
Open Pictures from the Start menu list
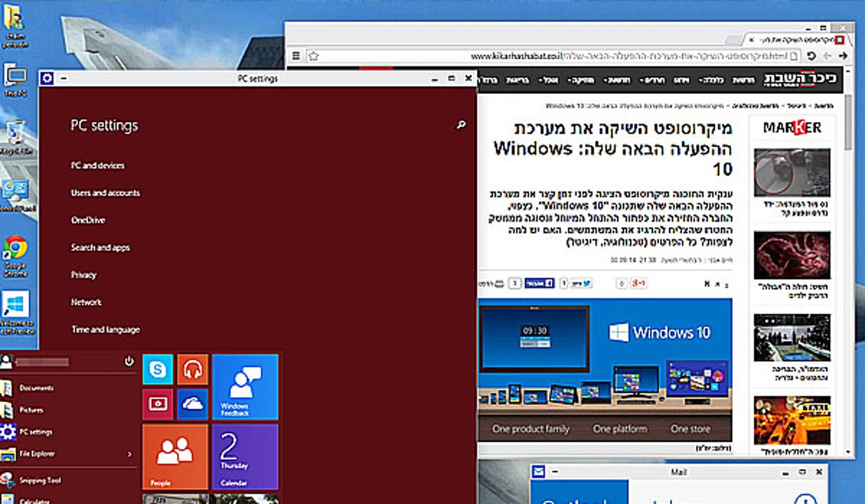click(31, 409)
